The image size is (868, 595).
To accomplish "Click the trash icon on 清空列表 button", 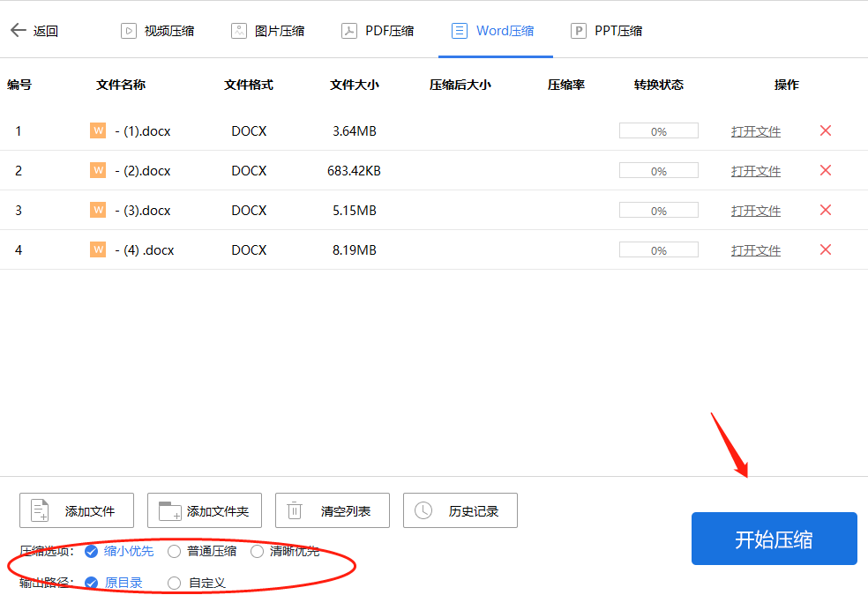I will coord(296,509).
